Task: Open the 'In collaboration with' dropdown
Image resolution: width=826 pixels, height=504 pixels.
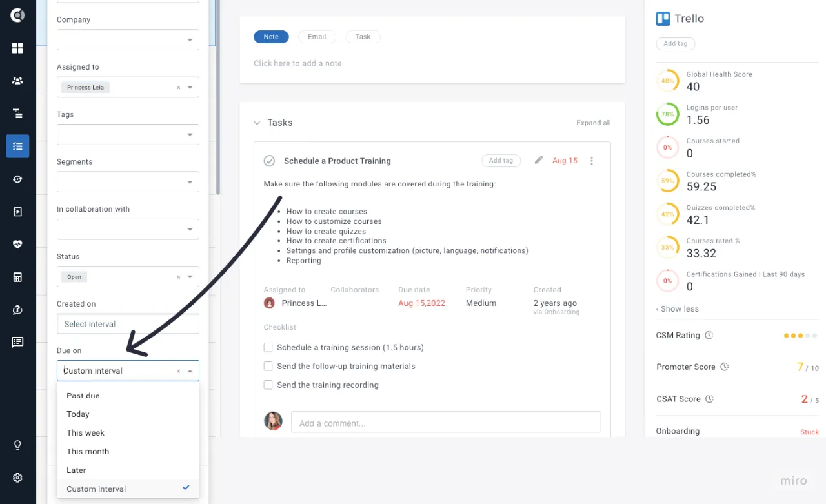Action: tap(128, 229)
